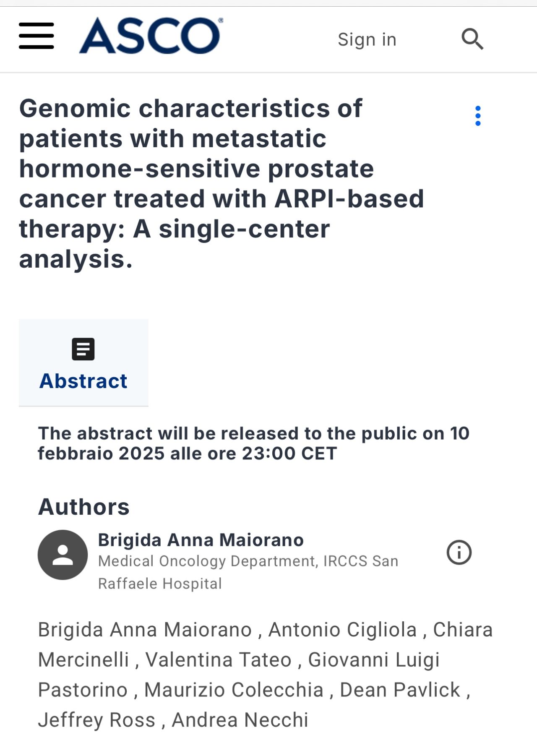Click Dean Pavlick in author list
Viewport: 537px width, 756px height.
pos(400,690)
